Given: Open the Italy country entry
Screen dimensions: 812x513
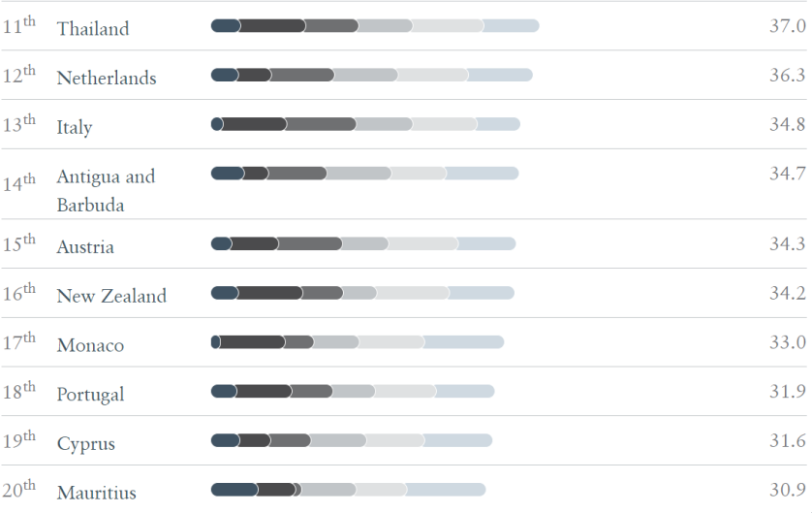Looking at the screenshot, I should pyautogui.click(x=75, y=127).
